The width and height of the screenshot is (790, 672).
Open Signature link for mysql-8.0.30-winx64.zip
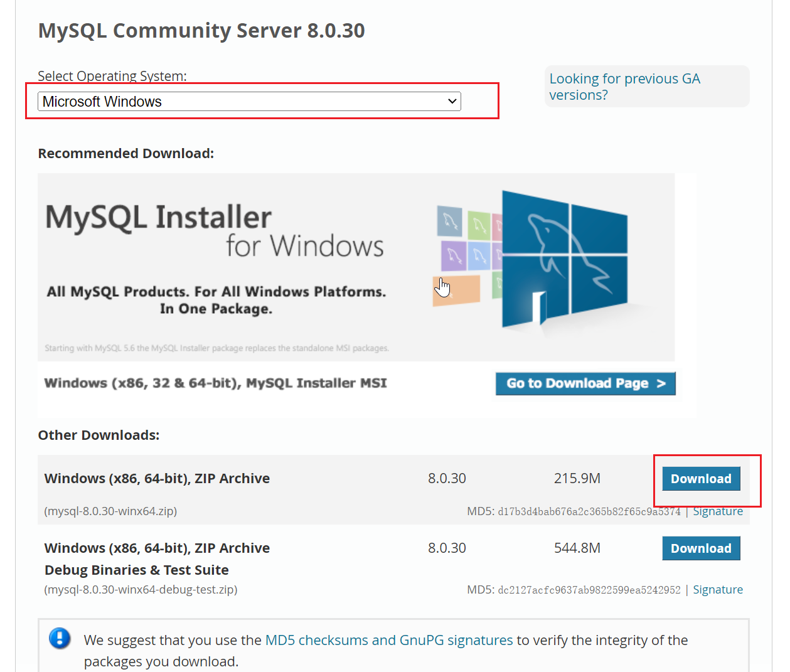tap(718, 511)
